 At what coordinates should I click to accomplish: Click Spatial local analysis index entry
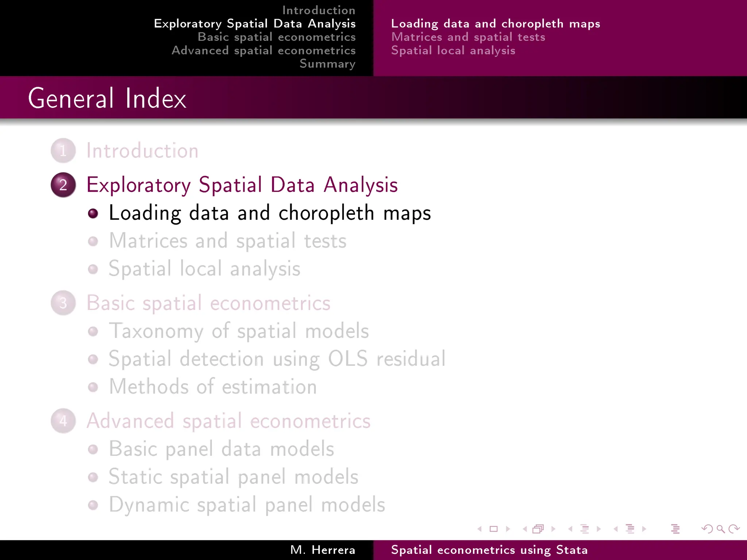coord(205,269)
